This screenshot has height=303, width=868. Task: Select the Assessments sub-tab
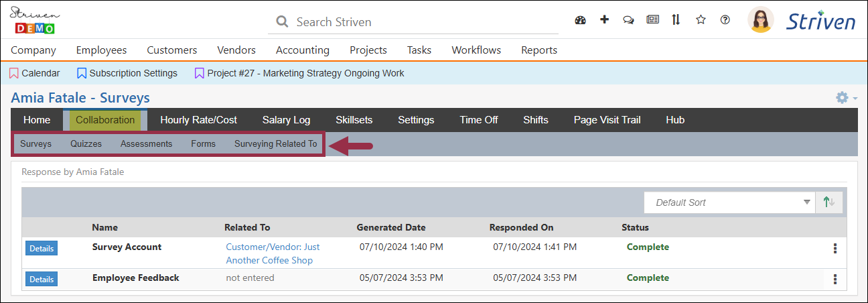coord(147,143)
